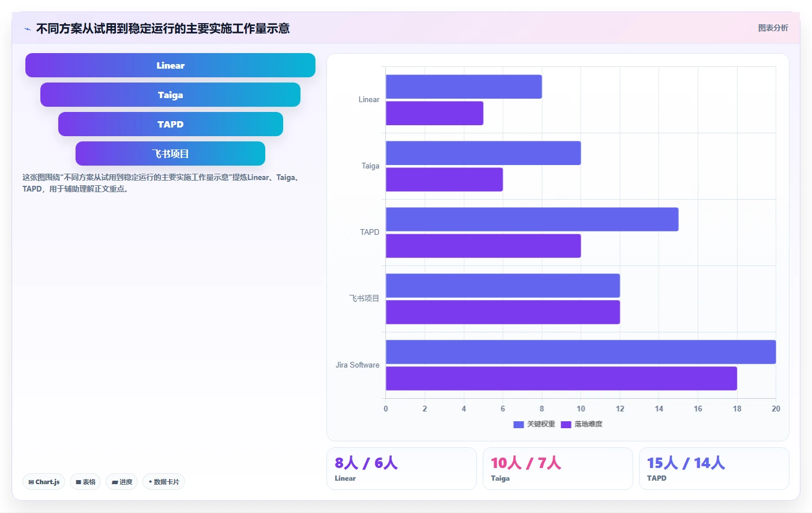This screenshot has width=812, height=513.
Task: Click Jira Software 关键权重 bar
Action: click(x=581, y=352)
